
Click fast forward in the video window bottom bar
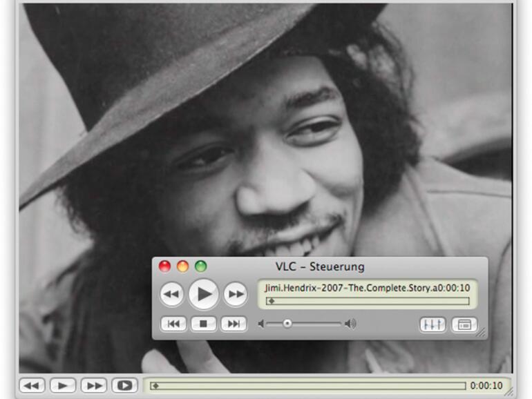[94, 385]
